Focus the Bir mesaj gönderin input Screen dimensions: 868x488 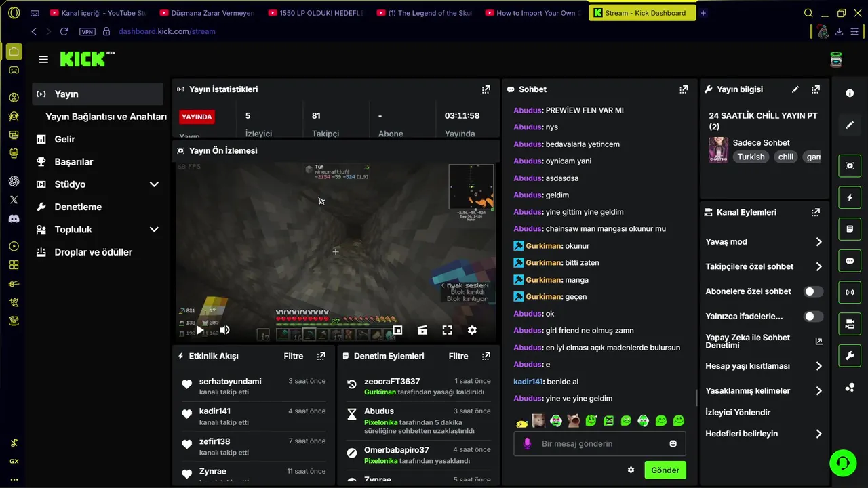(x=599, y=444)
